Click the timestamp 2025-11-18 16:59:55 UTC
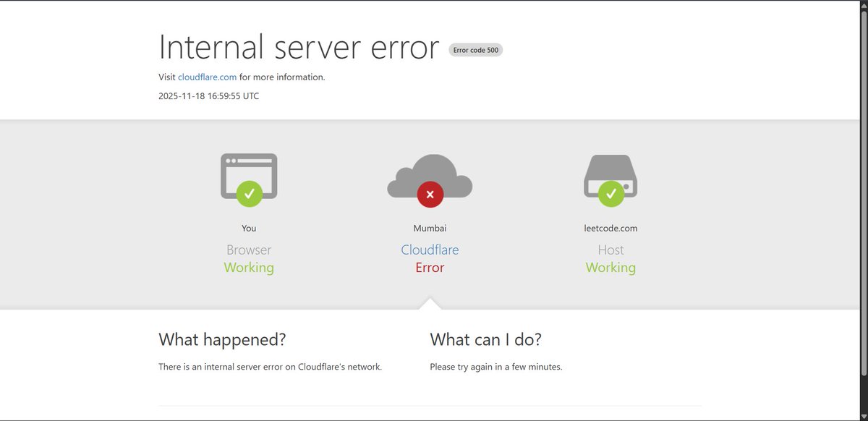Image resolution: width=868 pixels, height=421 pixels. [209, 95]
